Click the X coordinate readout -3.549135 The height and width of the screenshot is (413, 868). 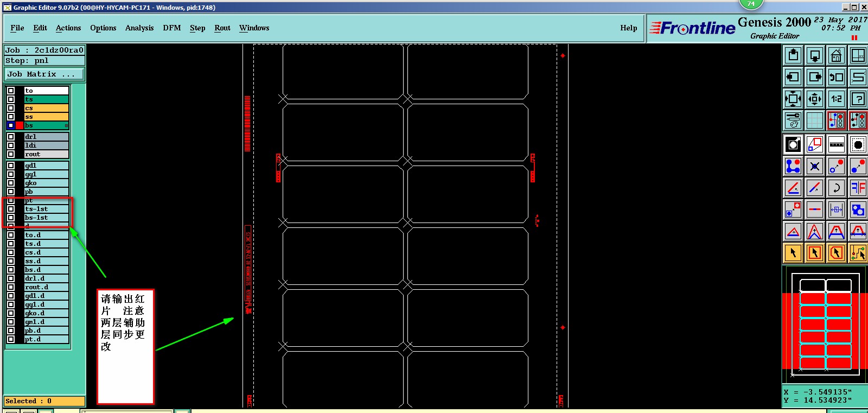tap(828, 392)
